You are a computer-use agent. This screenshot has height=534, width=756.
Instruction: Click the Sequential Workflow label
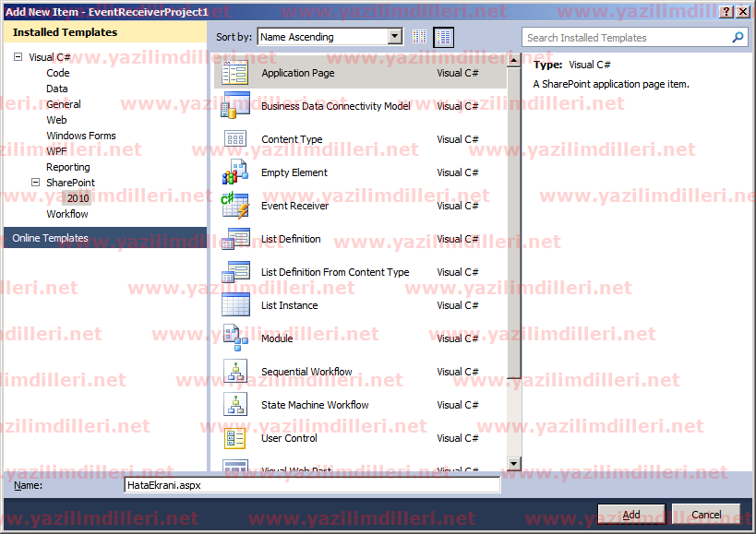[306, 373]
